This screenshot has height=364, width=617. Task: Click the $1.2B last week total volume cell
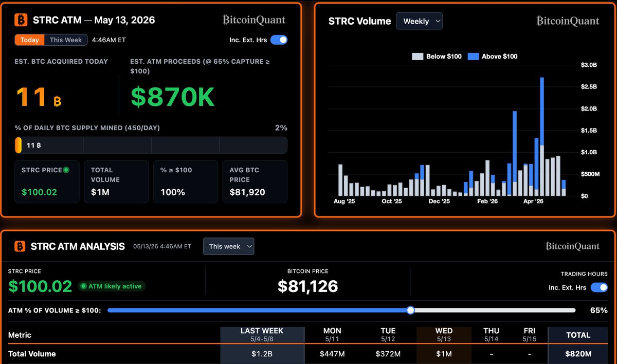tap(262, 354)
